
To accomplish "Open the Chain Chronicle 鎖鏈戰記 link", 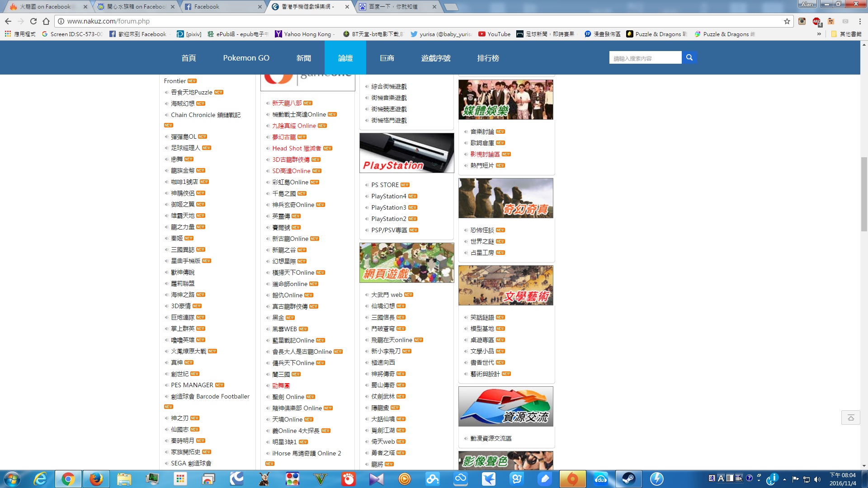I will [x=206, y=115].
